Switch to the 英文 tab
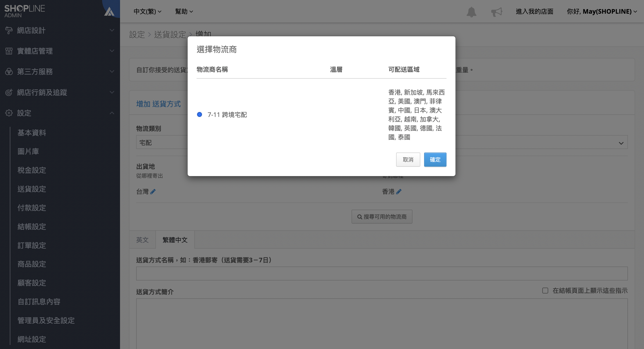This screenshot has width=644, height=349. 142,240
